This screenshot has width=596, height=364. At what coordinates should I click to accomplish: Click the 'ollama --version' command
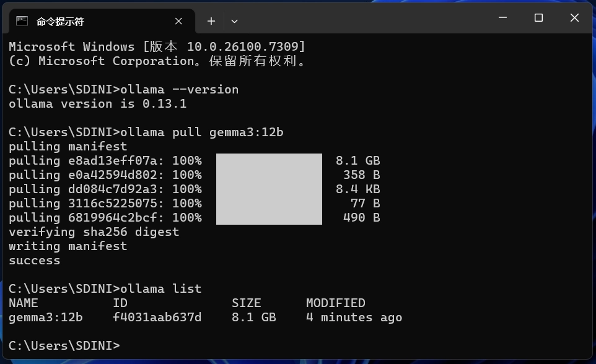180,89
